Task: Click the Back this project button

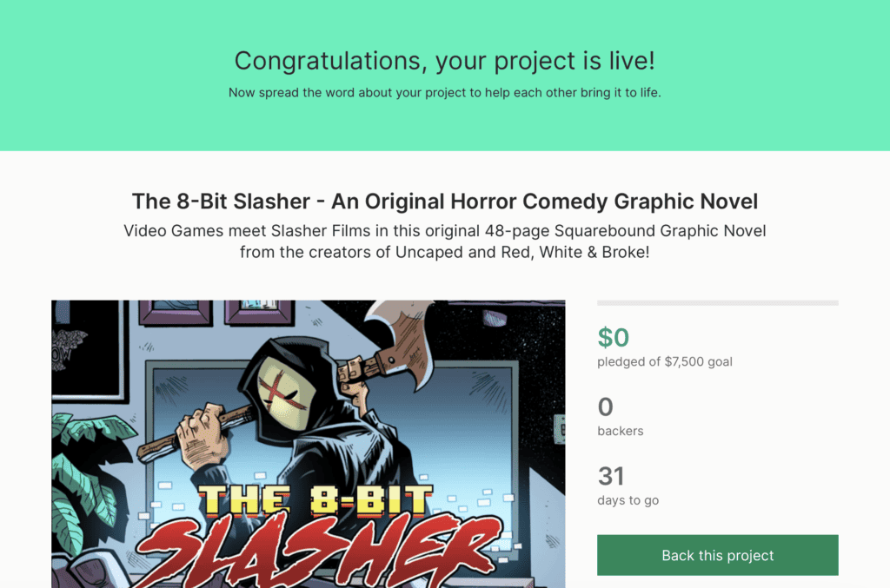Action: (717, 555)
